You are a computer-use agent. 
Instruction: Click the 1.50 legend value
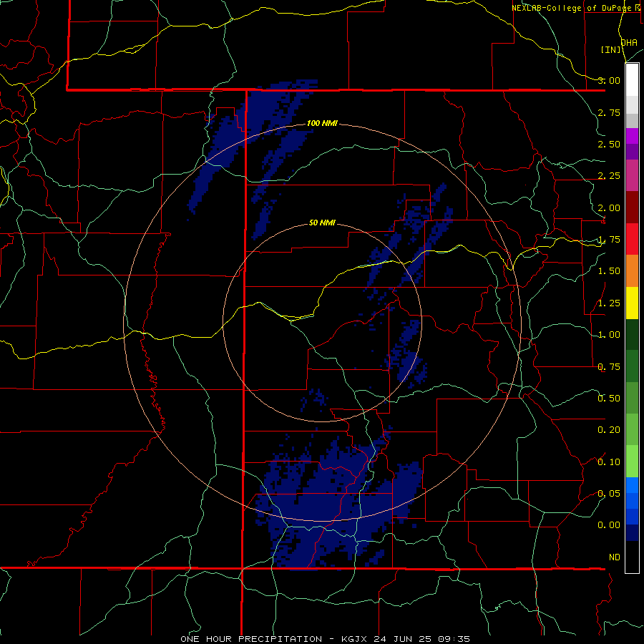click(x=609, y=271)
